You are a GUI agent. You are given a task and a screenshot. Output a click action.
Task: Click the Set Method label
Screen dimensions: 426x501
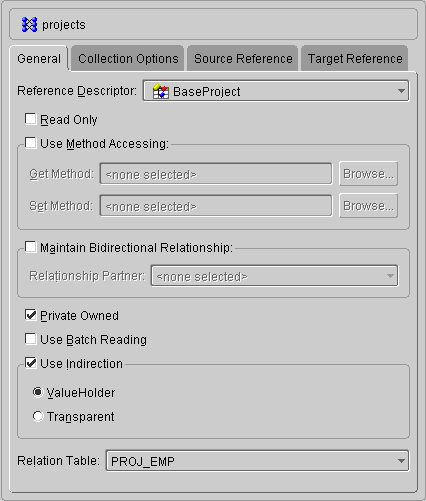[61, 206]
